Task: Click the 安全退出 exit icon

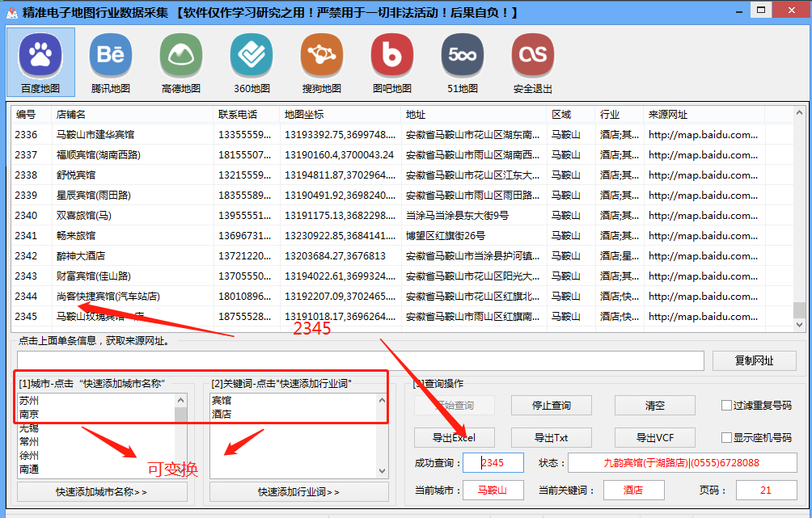Action: coord(533,55)
